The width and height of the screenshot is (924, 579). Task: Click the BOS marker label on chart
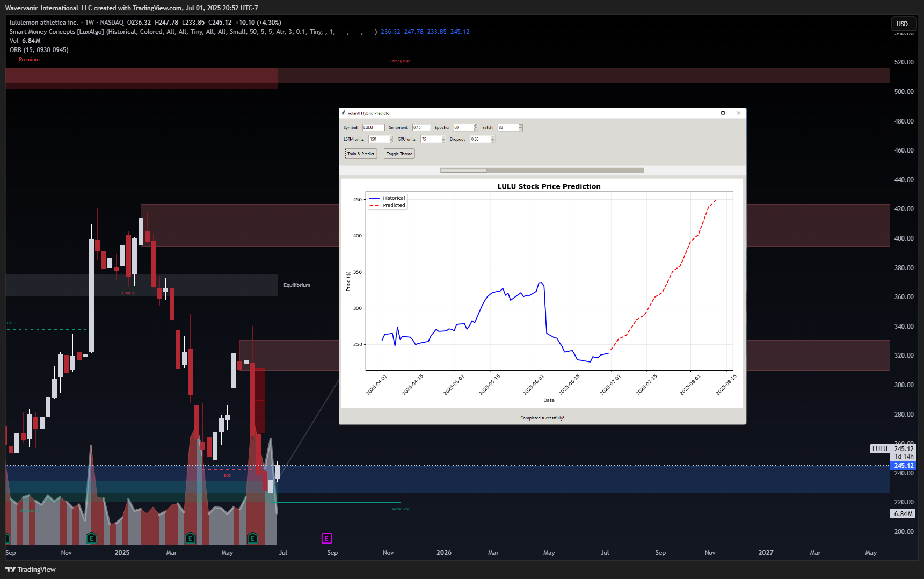[227, 476]
